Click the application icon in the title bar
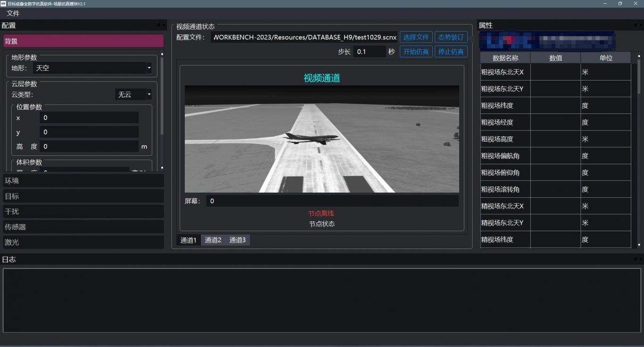 click(3, 3)
